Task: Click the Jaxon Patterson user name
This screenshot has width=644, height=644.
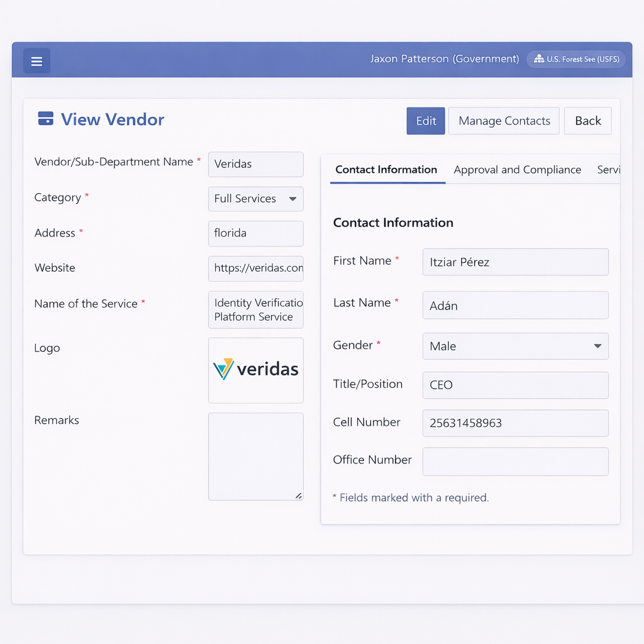Action: (x=444, y=59)
